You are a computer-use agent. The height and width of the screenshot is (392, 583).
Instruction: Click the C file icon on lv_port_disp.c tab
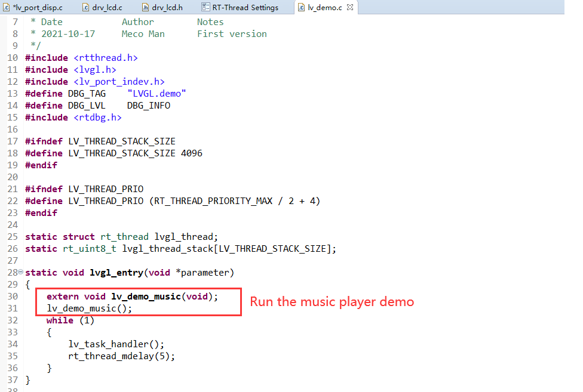[7, 8]
